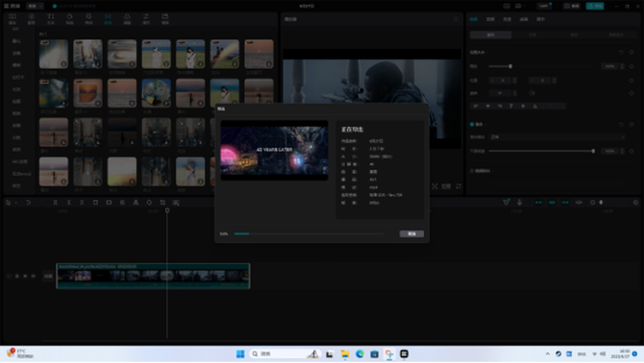
Task: Click the teal Export button in title bar
Action: point(595,6)
